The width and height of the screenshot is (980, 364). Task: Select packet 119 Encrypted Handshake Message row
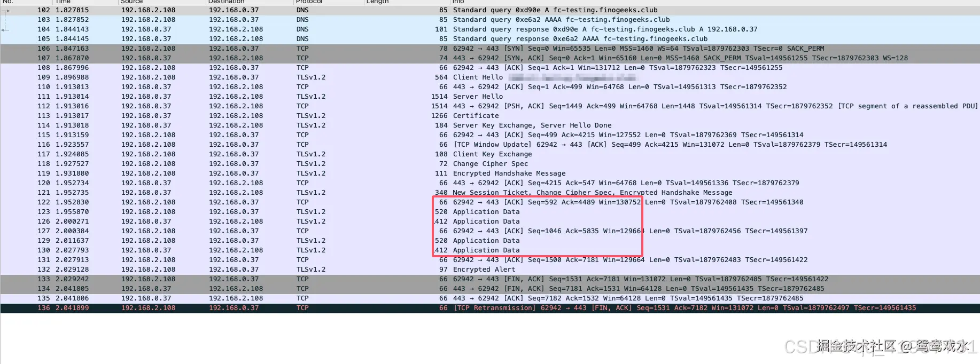(x=490, y=173)
